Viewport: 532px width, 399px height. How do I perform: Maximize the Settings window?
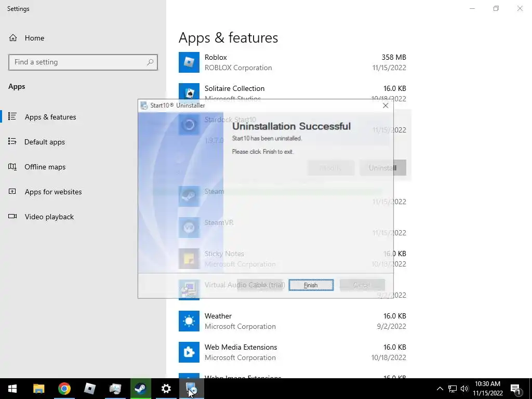(x=496, y=8)
